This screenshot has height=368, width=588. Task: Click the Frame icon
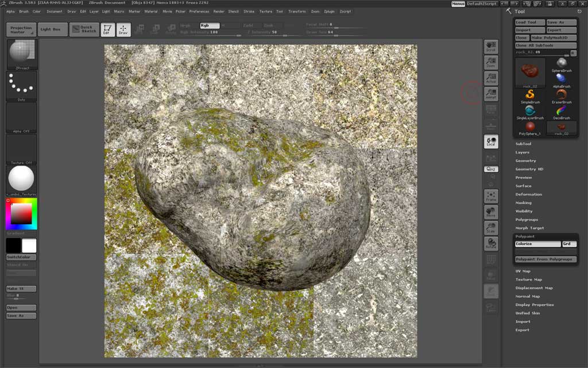click(491, 197)
